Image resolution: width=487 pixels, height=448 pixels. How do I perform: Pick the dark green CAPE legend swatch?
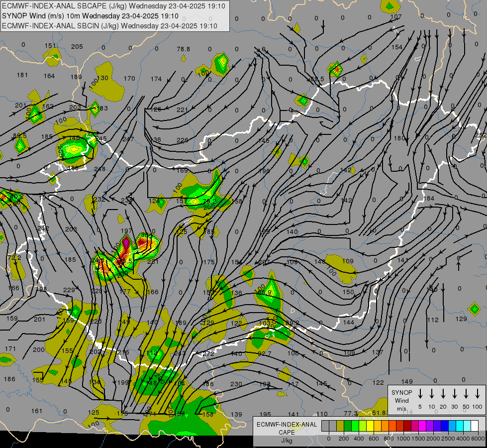(x=348, y=426)
